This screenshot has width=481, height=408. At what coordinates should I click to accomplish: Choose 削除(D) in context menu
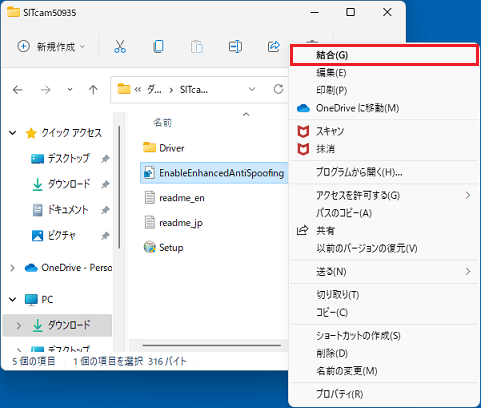tap(384, 353)
